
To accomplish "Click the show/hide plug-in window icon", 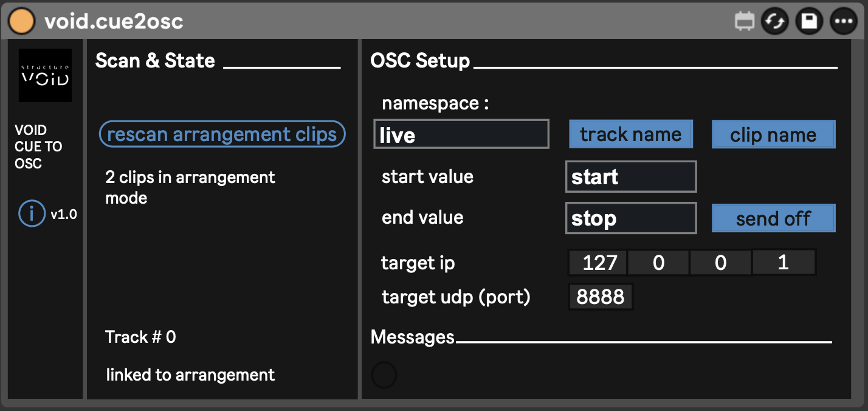I will click(745, 21).
